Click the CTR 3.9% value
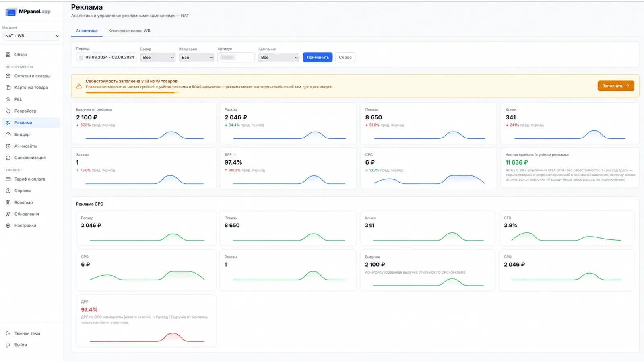 click(511, 226)
